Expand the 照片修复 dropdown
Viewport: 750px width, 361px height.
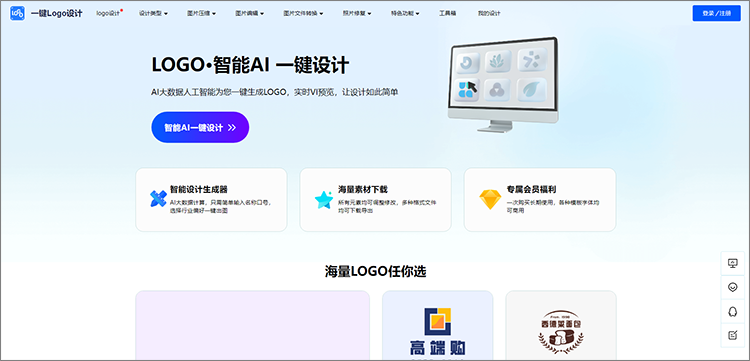357,13
